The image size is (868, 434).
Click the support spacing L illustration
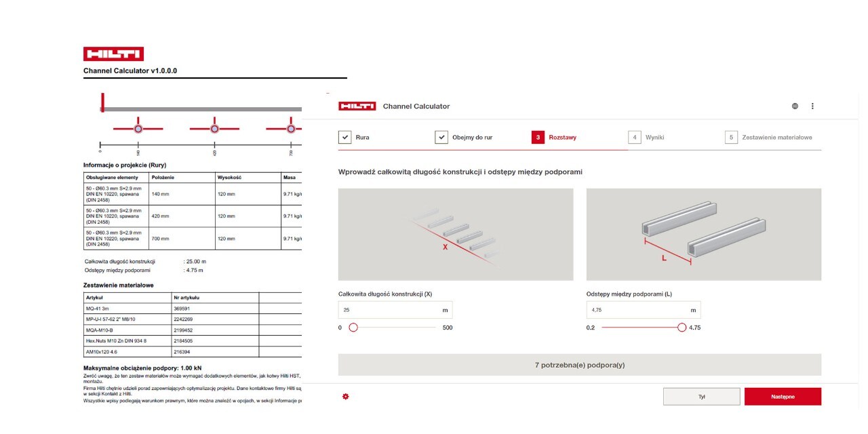pyautogui.click(x=703, y=234)
